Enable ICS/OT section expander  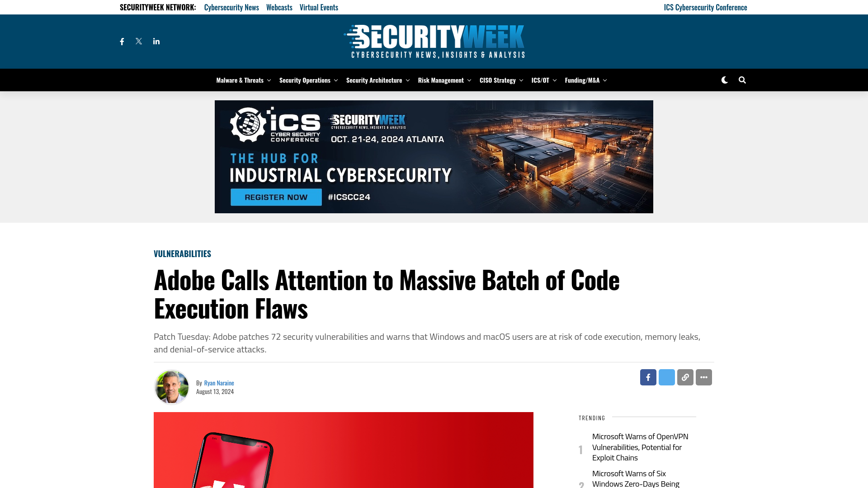(554, 80)
